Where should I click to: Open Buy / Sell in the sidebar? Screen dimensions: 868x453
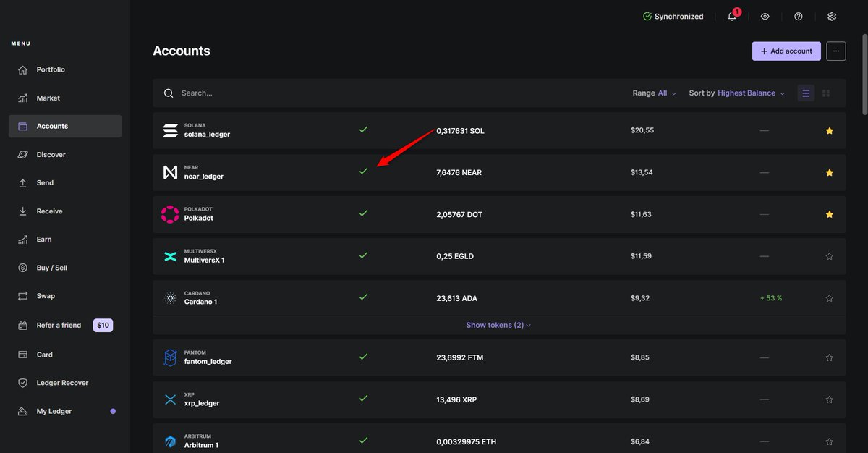65,268
